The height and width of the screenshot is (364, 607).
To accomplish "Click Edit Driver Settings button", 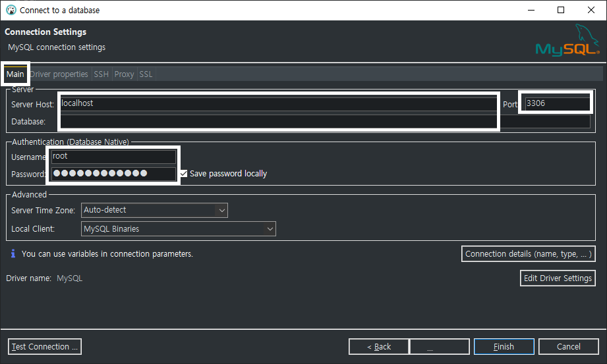I will (558, 278).
